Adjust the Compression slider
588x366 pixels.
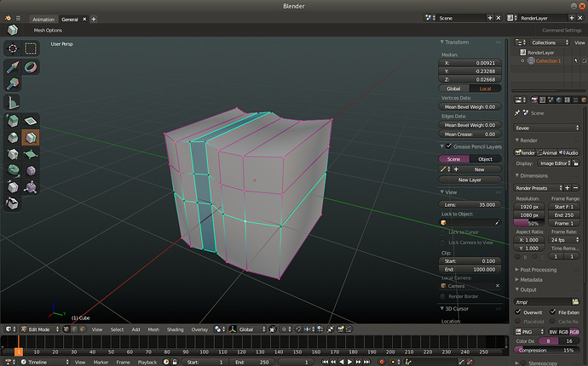[x=546, y=351]
